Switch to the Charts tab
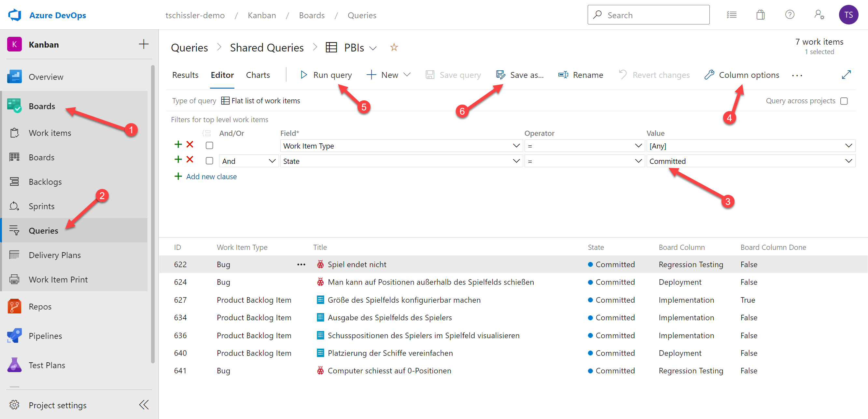 (x=258, y=75)
